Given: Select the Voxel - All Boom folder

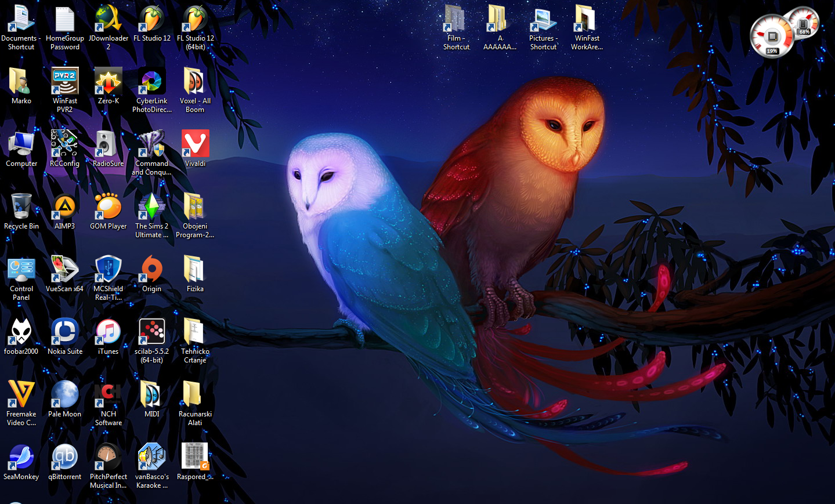Looking at the screenshot, I should tap(196, 81).
